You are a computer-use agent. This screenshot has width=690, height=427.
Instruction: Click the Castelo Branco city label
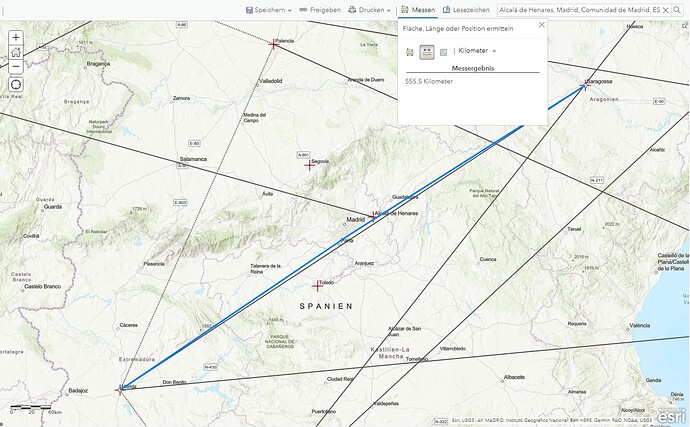pyautogui.click(x=43, y=287)
